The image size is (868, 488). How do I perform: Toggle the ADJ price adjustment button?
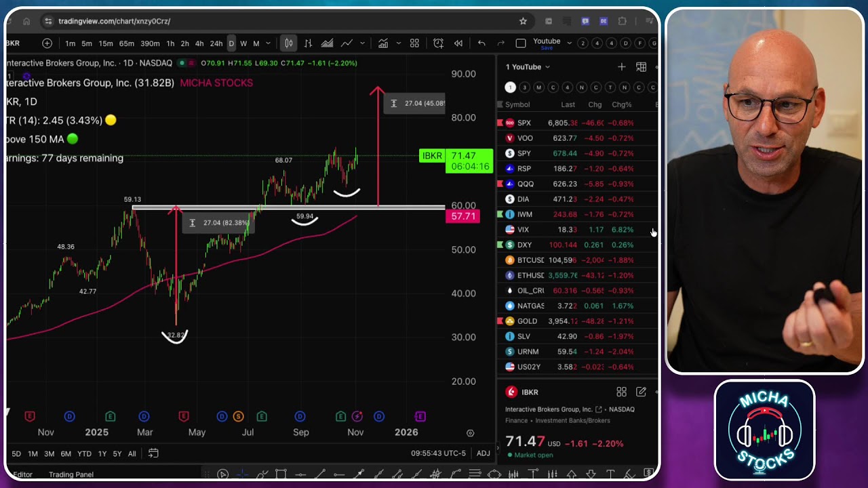[x=484, y=453]
